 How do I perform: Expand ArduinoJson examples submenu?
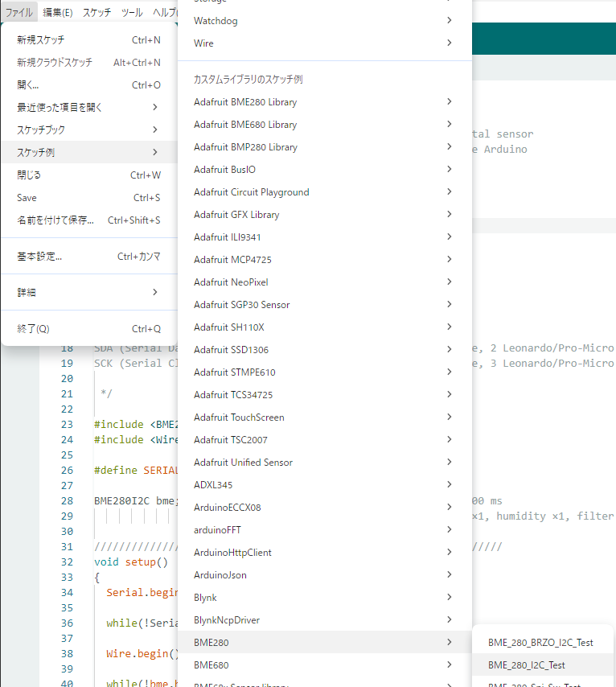[220, 575]
